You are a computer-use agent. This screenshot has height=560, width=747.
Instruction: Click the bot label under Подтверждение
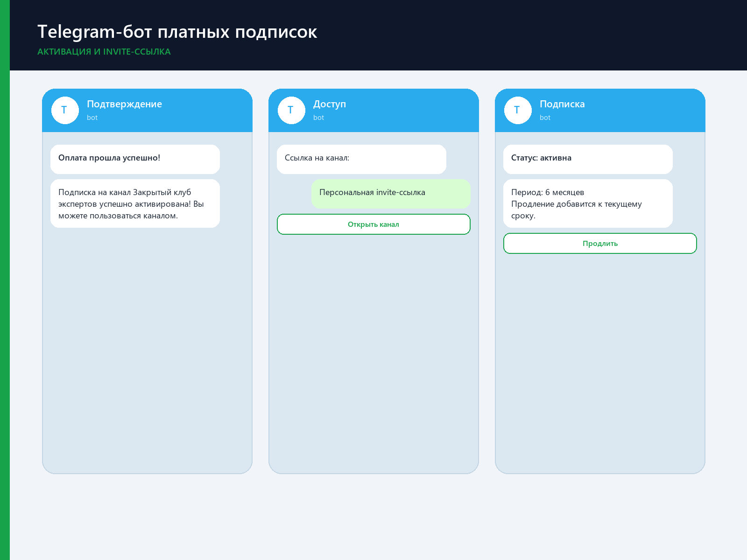point(92,118)
